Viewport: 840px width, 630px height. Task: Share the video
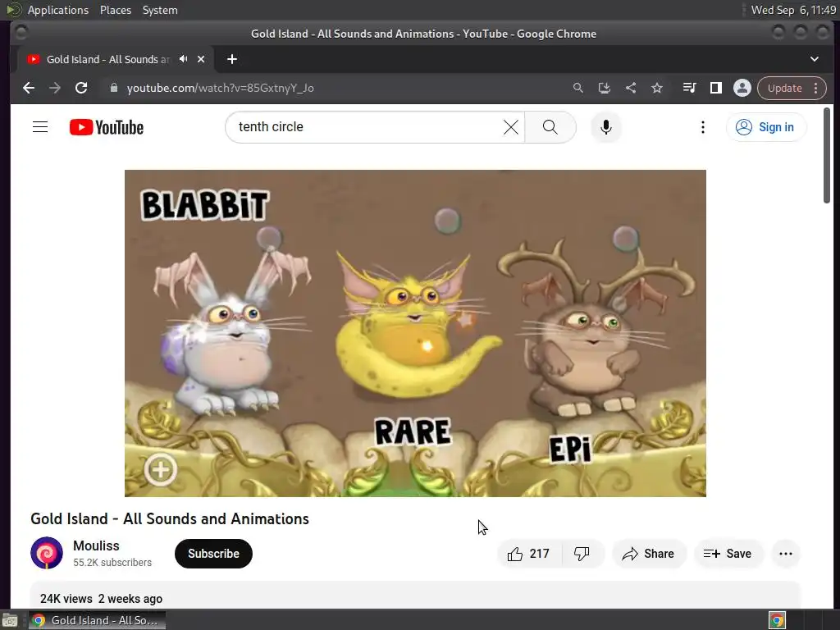coord(648,554)
